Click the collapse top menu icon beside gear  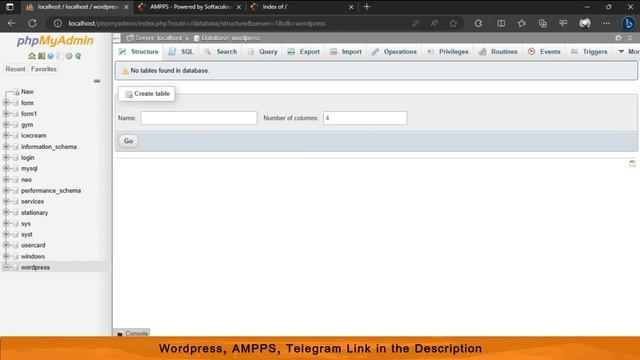tap(630, 38)
